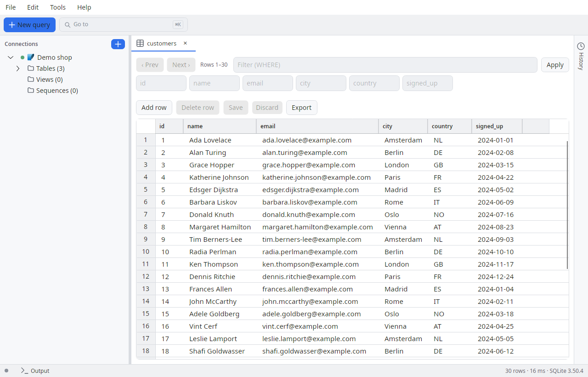Sort by the name column header
Viewport: 588px width, 377px height.
tap(220, 126)
